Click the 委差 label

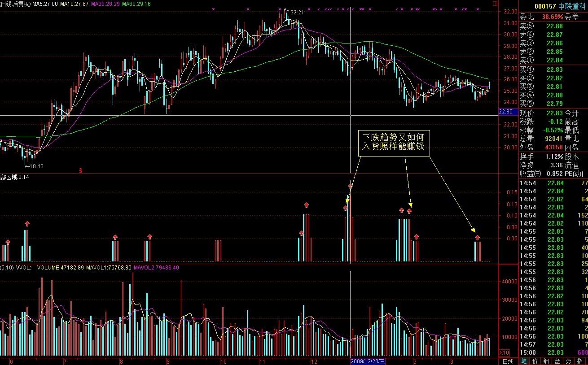tap(571, 17)
